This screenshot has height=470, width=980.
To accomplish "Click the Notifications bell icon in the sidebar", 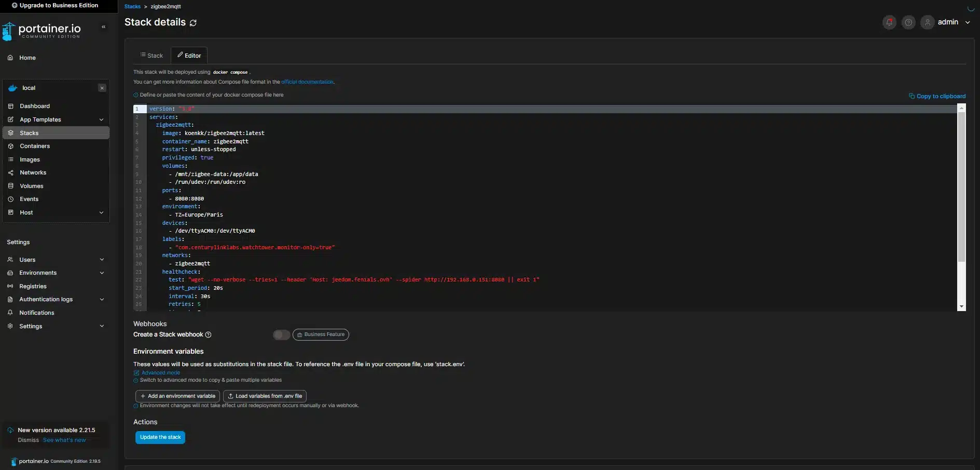I will coord(10,313).
